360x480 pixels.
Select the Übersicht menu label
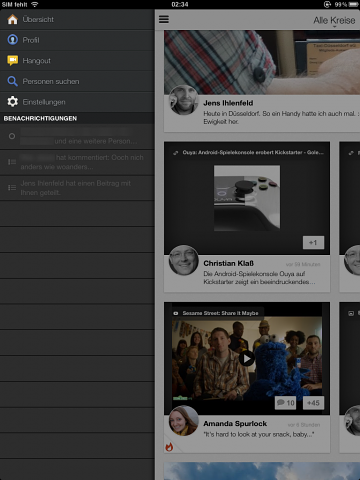pyautogui.click(x=38, y=19)
